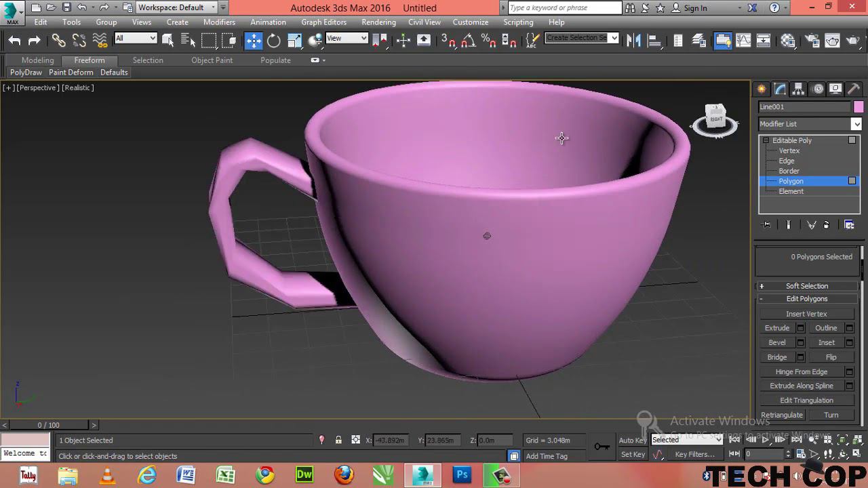Activate the Select and Move tool

click(x=254, y=41)
